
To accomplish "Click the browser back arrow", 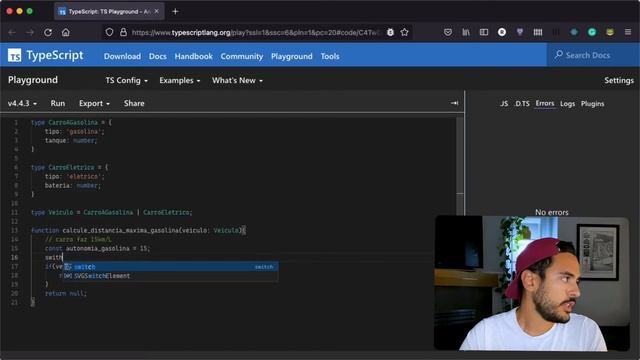I will (12, 32).
